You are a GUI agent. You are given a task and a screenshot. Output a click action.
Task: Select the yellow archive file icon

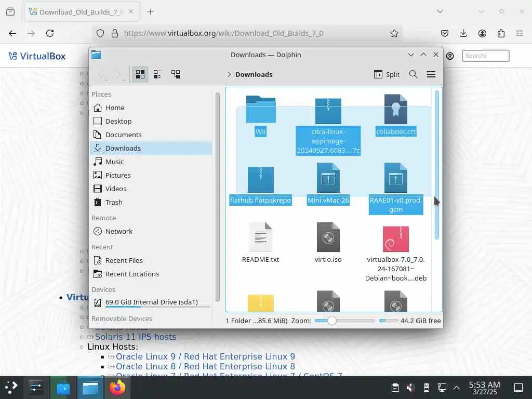(x=261, y=303)
